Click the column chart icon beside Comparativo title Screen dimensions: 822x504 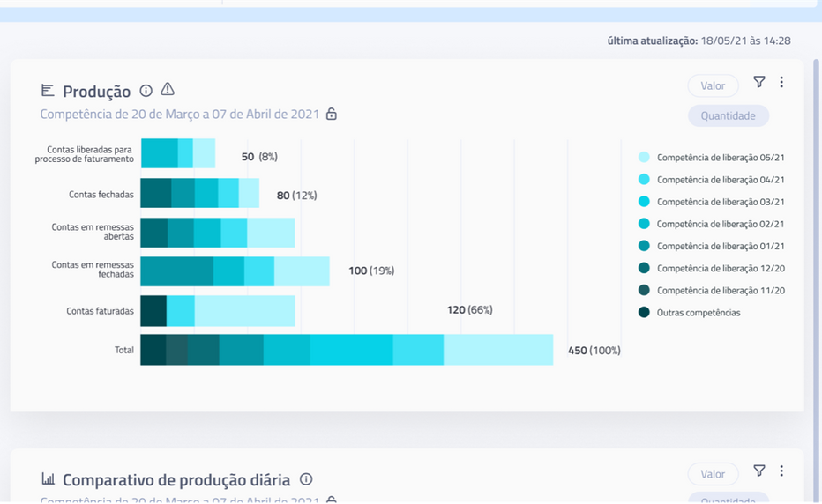tap(48, 479)
